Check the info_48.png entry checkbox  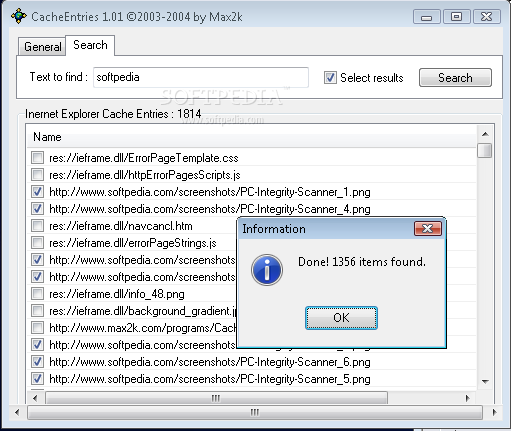[x=37, y=293]
